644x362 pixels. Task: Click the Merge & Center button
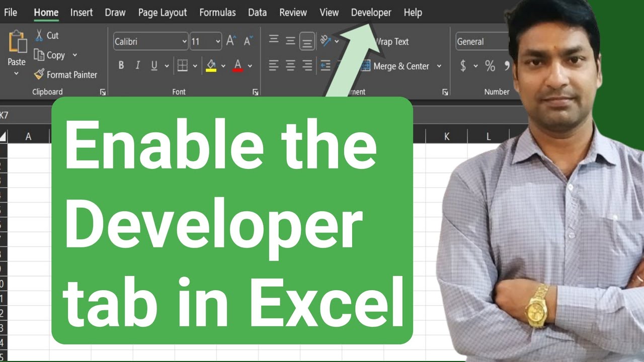pyautogui.click(x=395, y=66)
